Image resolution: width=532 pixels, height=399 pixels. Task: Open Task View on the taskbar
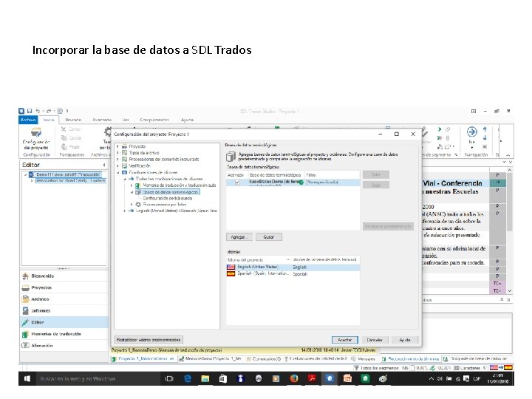click(169, 378)
